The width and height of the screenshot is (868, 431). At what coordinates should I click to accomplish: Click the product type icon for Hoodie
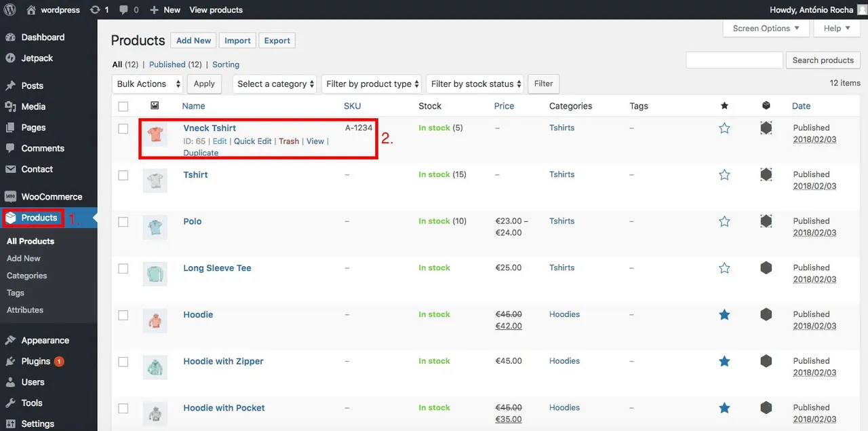click(766, 314)
